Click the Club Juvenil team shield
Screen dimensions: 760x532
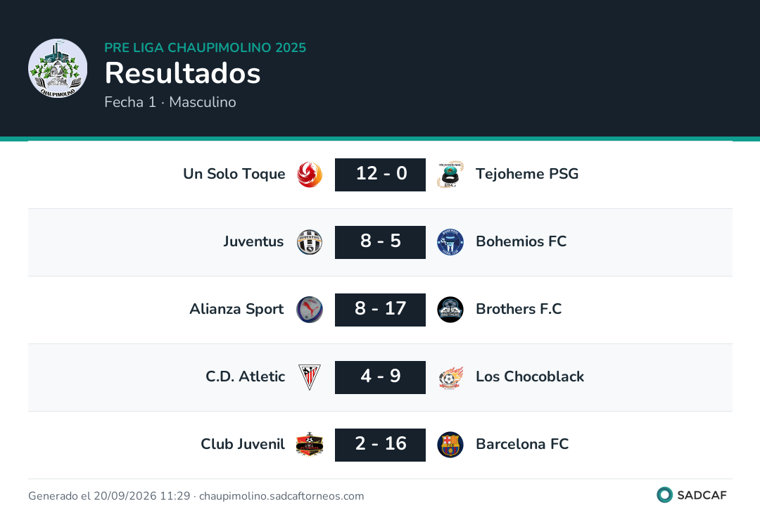click(310, 445)
